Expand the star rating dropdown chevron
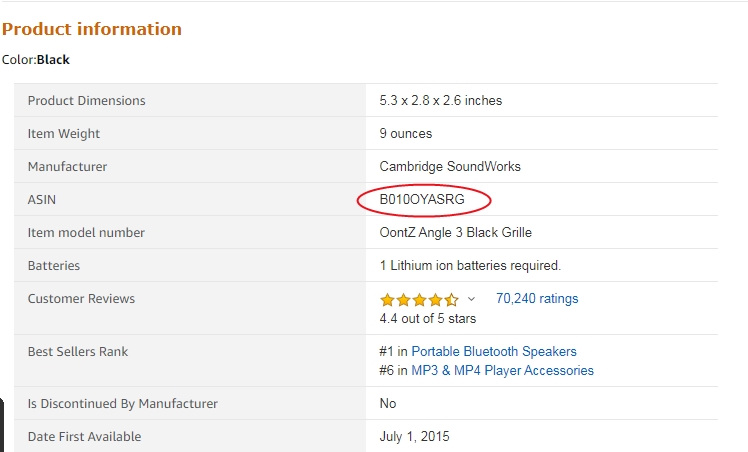 [471, 299]
